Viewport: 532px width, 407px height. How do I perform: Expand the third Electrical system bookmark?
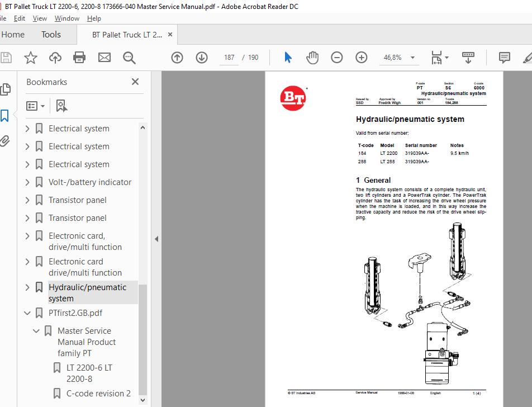point(27,164)
